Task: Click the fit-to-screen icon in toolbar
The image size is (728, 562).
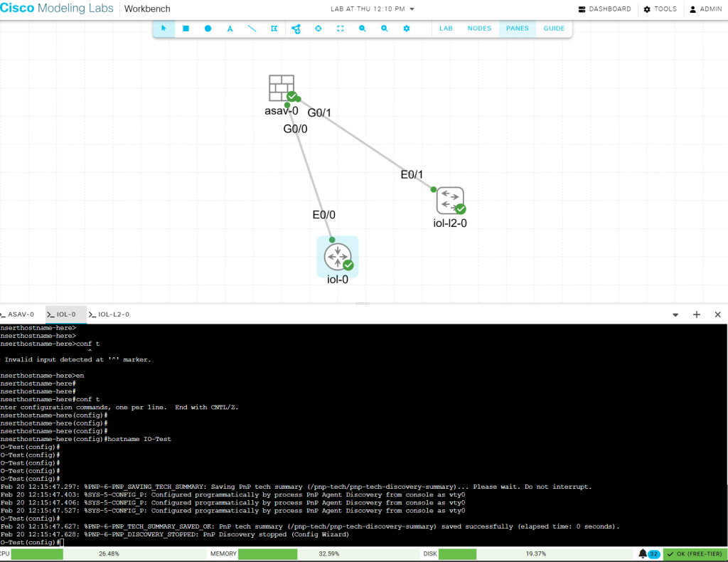Action: pos(341,28)
